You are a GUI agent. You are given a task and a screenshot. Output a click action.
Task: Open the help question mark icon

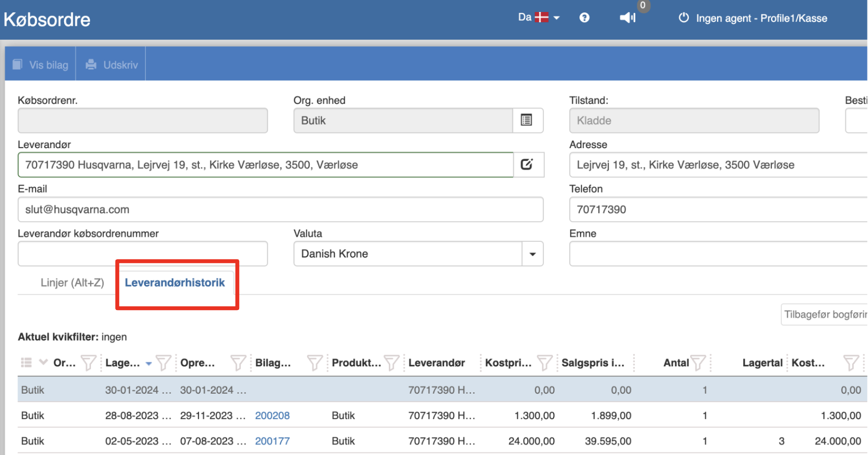tap(584, 18)
